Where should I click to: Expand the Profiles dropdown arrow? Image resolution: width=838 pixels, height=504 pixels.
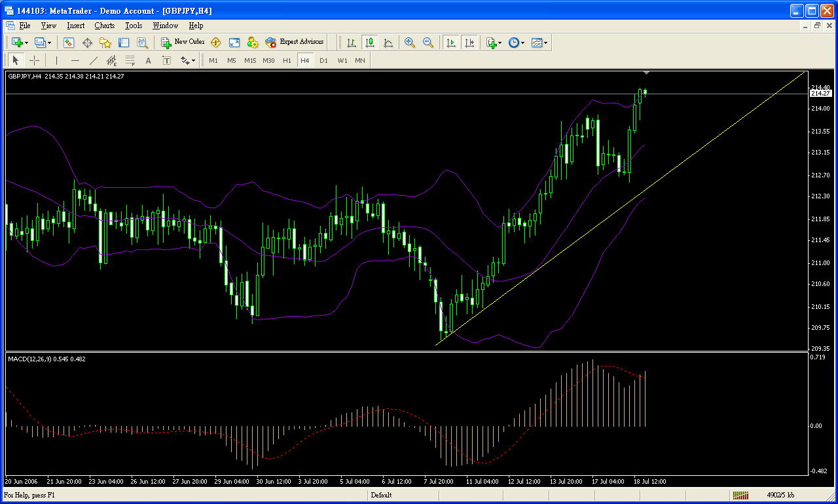(50, 43)
